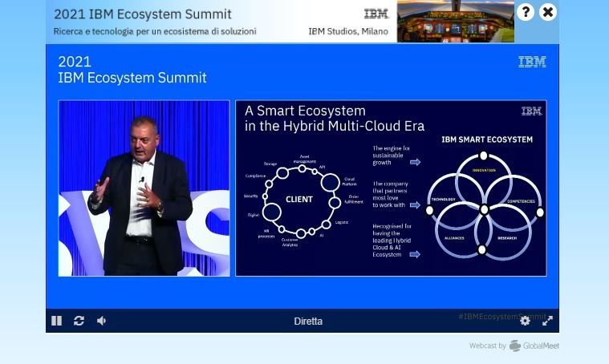Open the player settings gear
The width and height of the screenshot is (609, 364).
pyautogui.click(x=525, y=321)
